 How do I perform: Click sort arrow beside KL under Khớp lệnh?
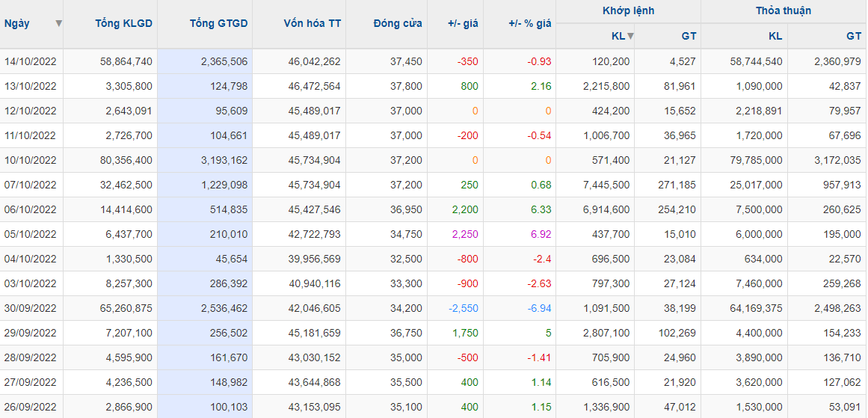click(630, 36)
